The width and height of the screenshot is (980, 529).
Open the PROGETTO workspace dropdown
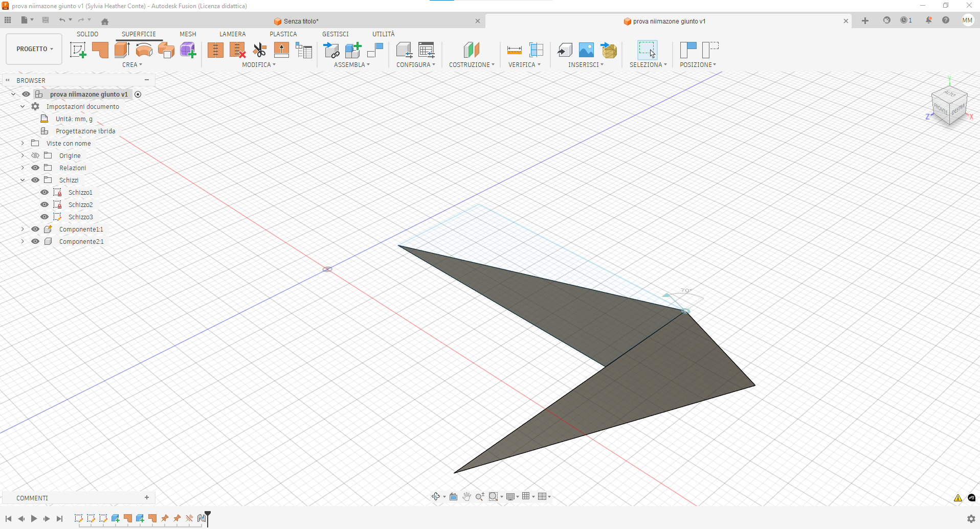(34, 49)
